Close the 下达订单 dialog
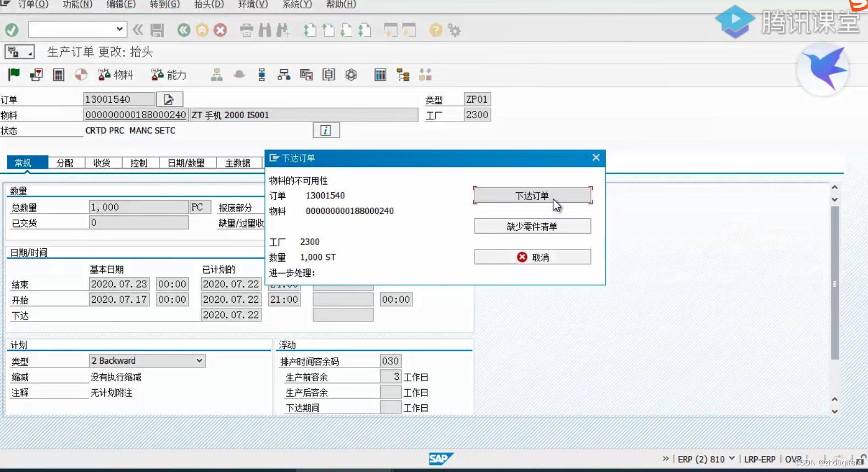Image resolution: width=868 pixels, height=472 pixels. click(x=596, y=158)
